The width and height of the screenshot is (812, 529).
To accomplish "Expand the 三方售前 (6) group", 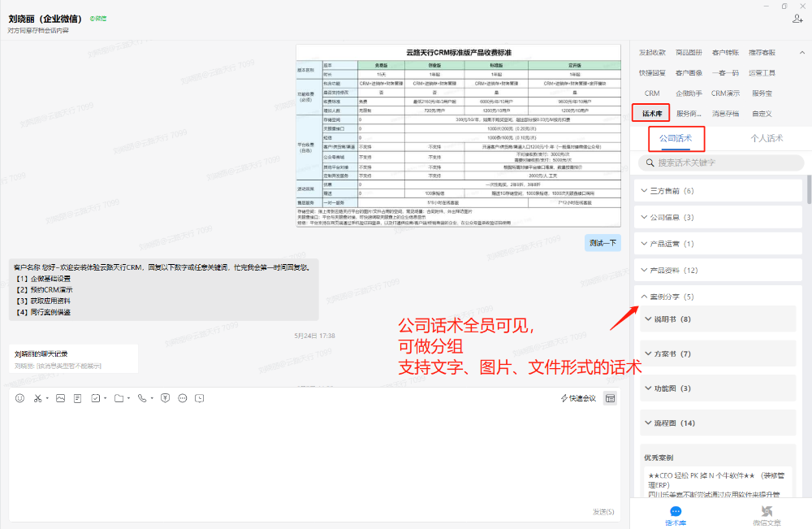I will (x=718, y=191).
